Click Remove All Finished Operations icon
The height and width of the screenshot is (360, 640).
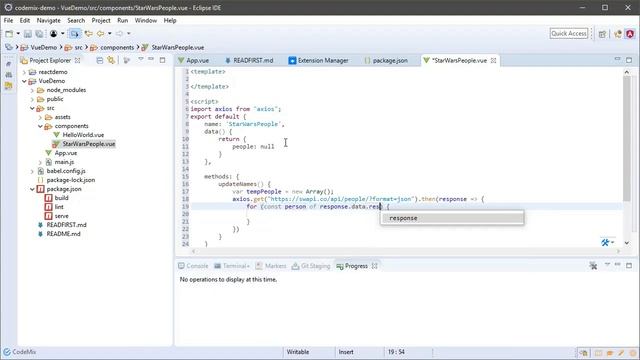593,266
